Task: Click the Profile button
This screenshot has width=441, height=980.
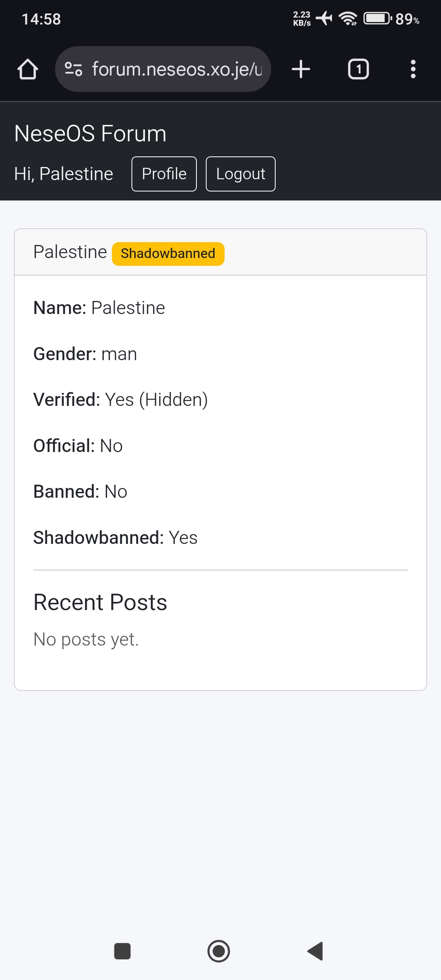Action: [164, 174]
